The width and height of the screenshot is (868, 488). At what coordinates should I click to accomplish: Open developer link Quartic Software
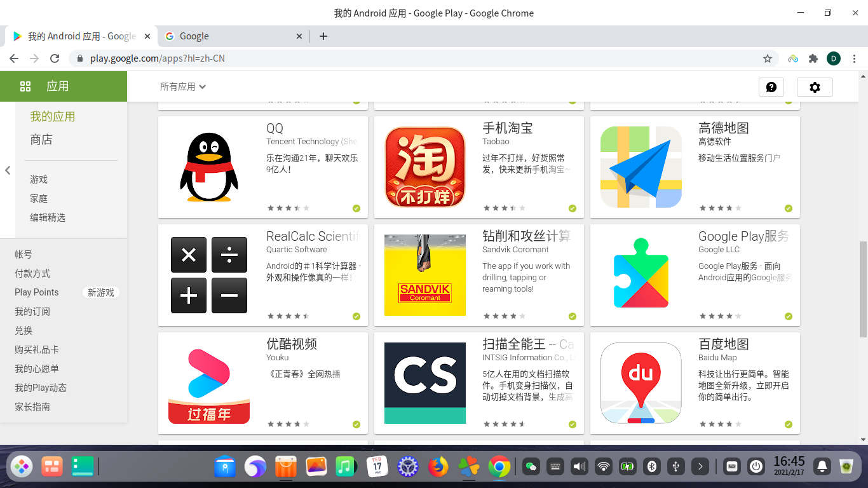click(297, 250)
